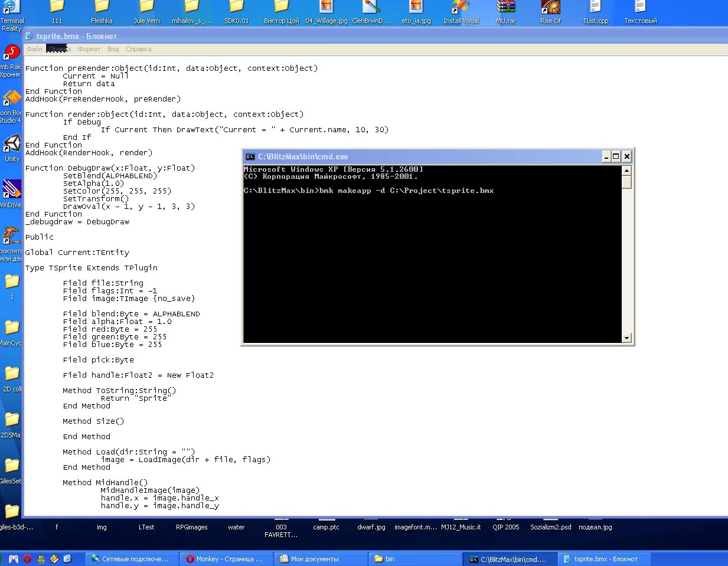
Task: Open the 04_Willage.jpg desktop file
Action: pos(326,7)
